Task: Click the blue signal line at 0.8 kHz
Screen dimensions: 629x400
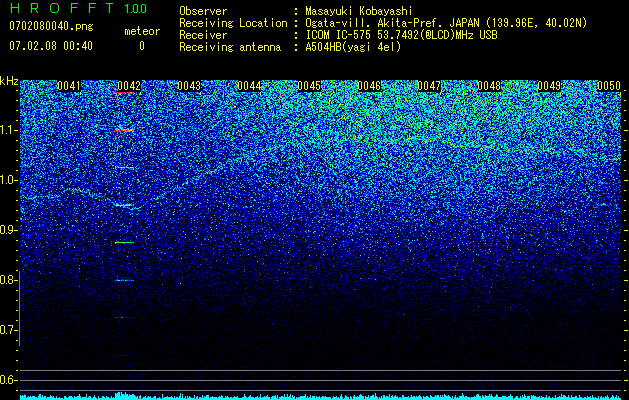Action: tap(124, 280)
